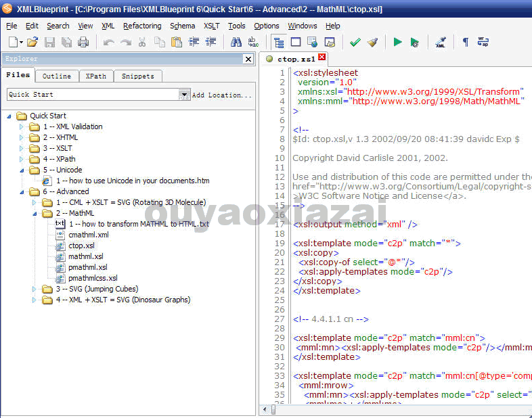This screenshot has width=532, height=418.
Task: Open the XSLT menu
Action: (211, 26)
